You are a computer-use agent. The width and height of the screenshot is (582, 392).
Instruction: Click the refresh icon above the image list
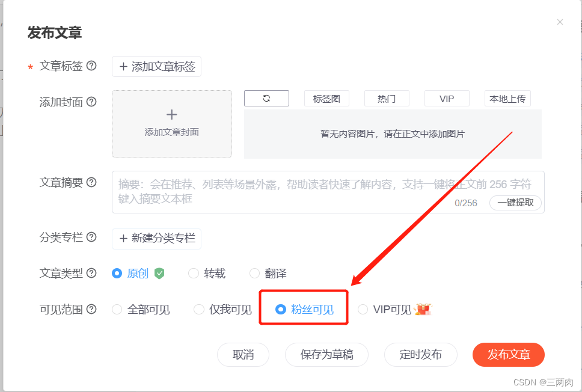(266, 98)
